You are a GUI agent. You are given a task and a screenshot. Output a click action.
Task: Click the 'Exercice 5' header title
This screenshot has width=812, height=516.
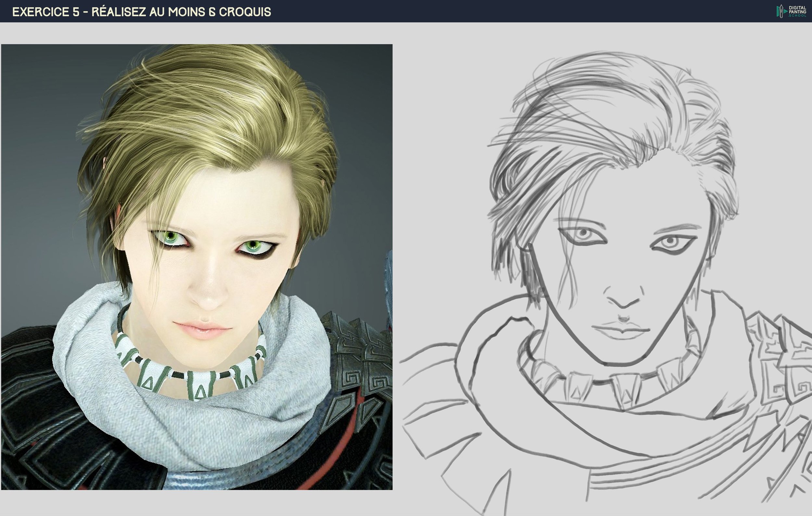141,12
